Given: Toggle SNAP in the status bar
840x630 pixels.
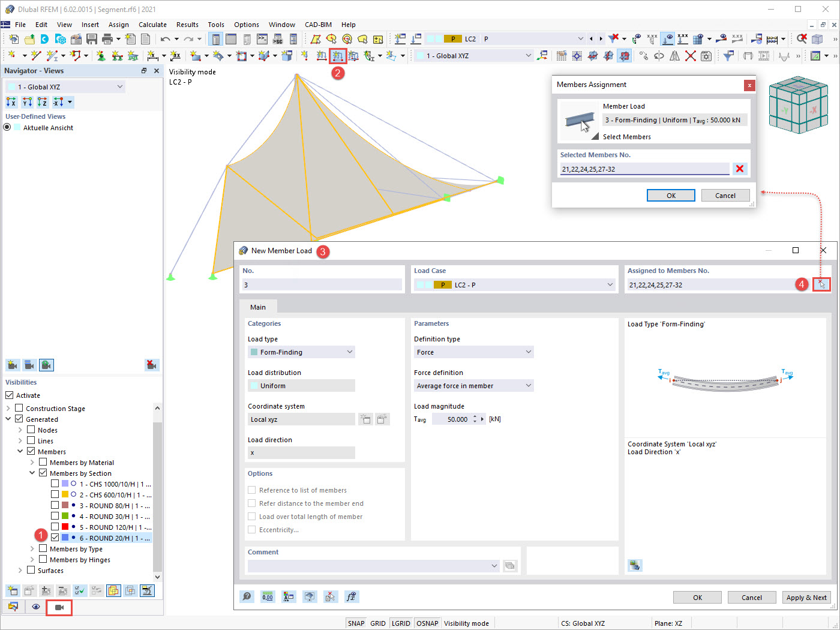Looking at the screenshot, I should [x=356, y=623].
